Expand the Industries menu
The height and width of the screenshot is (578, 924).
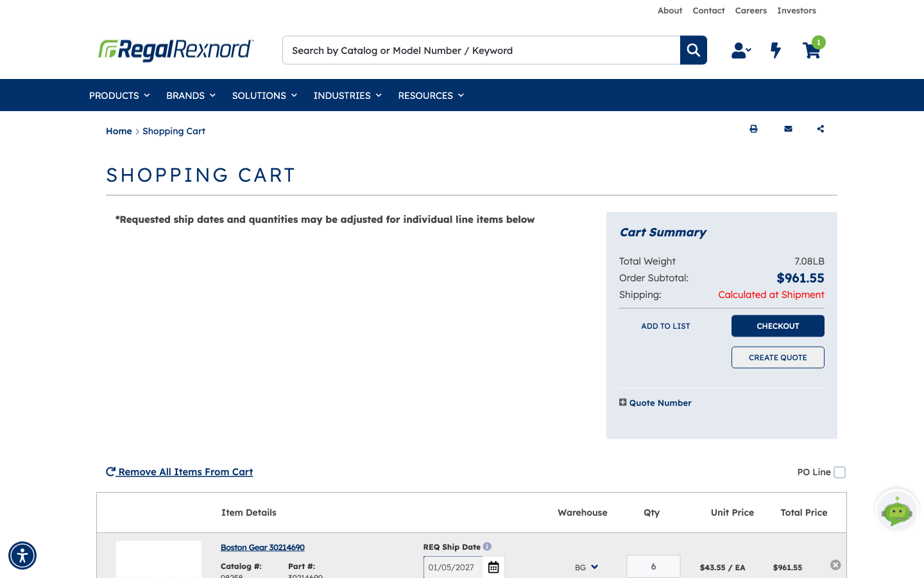[x=348, y=95]
